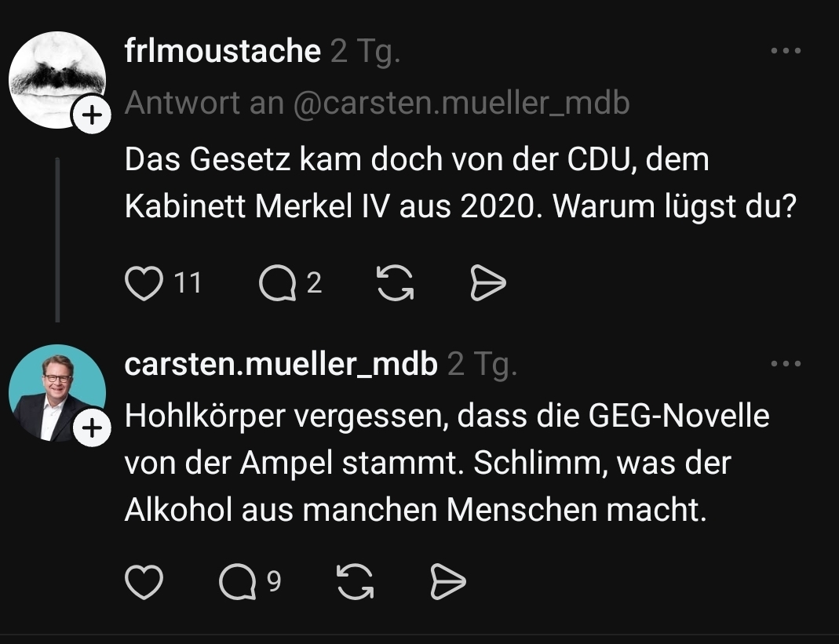Open replies on frlmoustache's post via speech bubble
This screenshot has width=839, height=644.
coord(278,284)
